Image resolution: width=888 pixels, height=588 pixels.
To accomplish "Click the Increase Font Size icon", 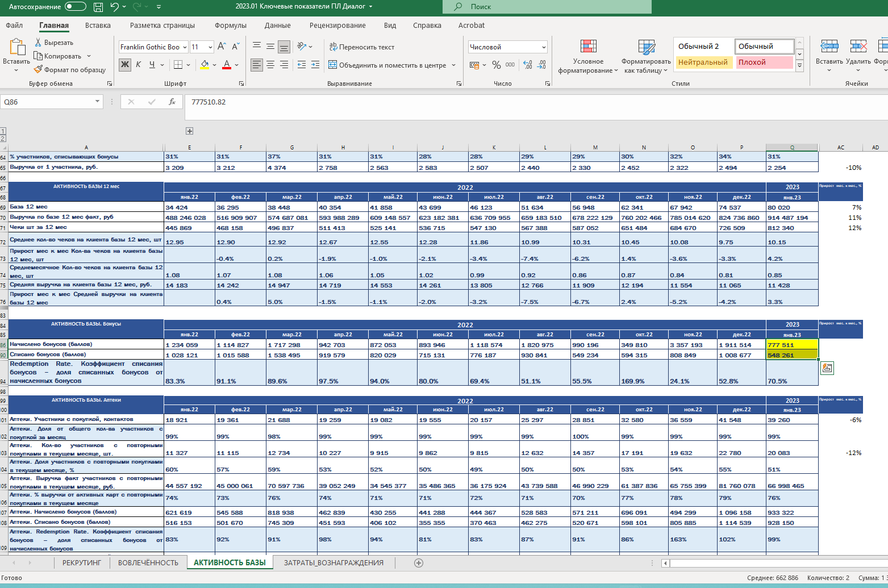I will 222,47.
